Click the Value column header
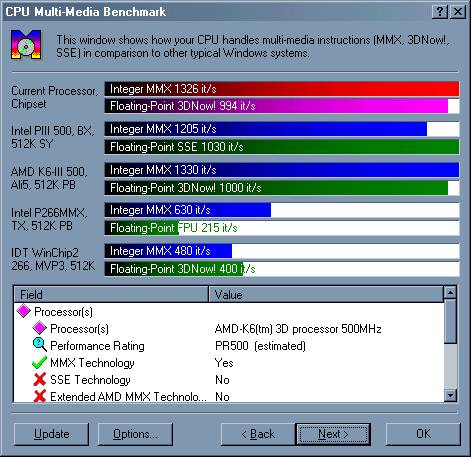The image size is (471, 457). (x=326, y=294)
